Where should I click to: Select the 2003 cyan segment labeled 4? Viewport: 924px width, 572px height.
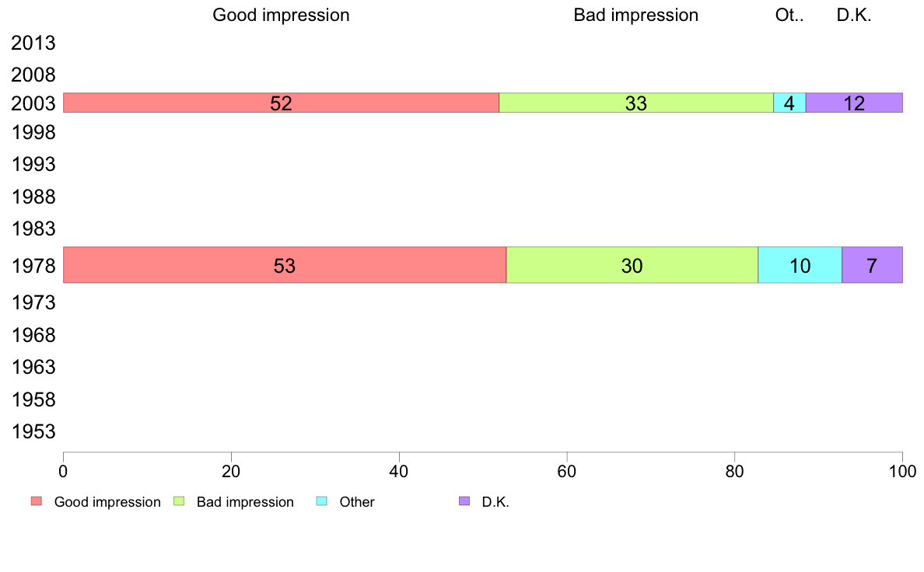tap(789, 103)
